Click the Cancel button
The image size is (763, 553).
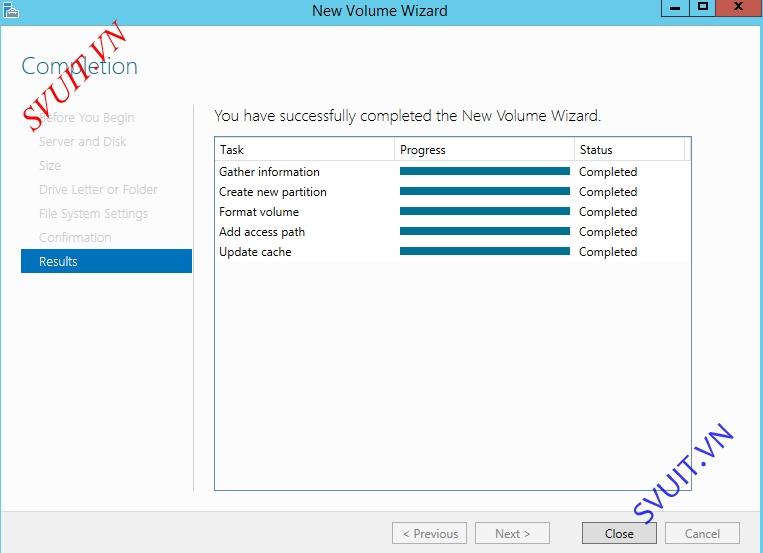(x=702, y=534)
